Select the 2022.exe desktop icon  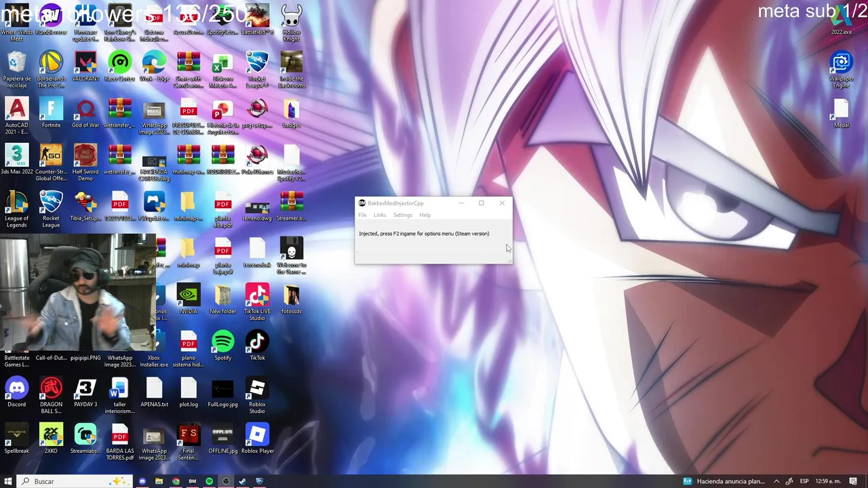tap(842, 20)
